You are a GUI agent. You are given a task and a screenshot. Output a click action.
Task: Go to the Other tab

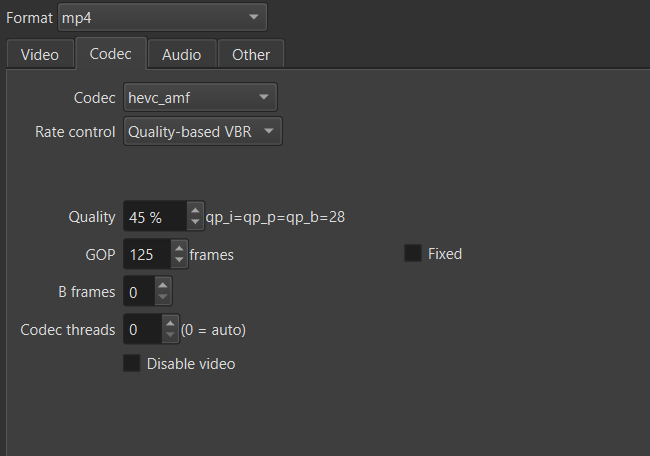click(251, 54)
